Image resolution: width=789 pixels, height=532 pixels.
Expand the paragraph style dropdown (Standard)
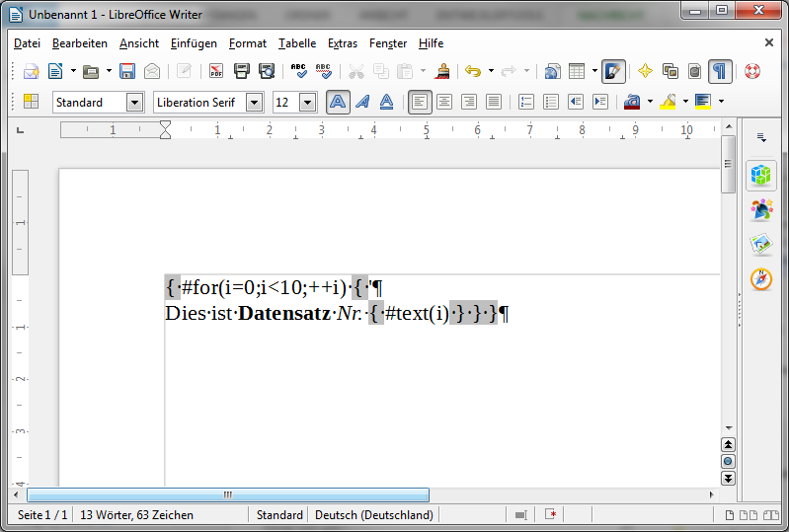tap(134, 103)
